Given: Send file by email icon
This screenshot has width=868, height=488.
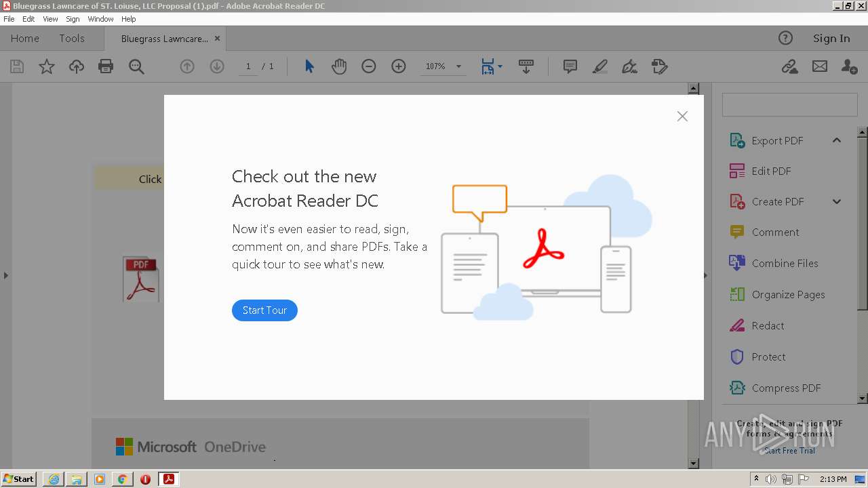Looking at the screenshot, I should pyautogui.click(x=820, y=66).
